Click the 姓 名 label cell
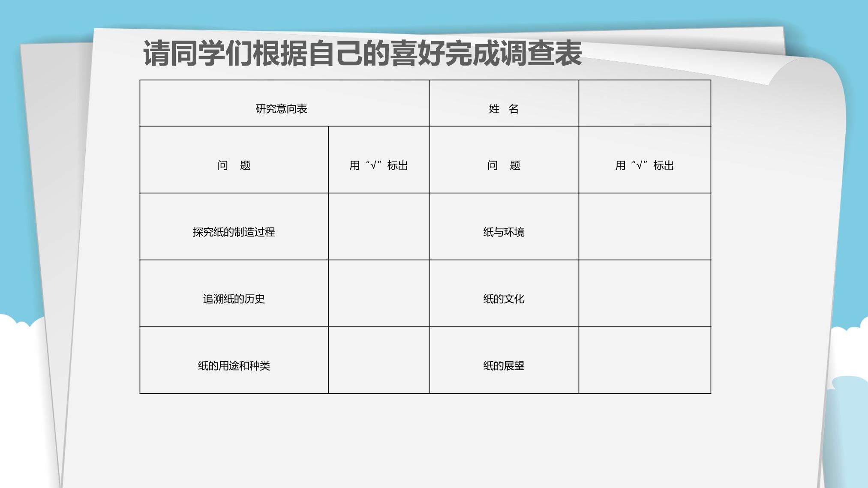The width and height of the screenshot is (868, 488). pyautogui.click(x=504, y=103)
